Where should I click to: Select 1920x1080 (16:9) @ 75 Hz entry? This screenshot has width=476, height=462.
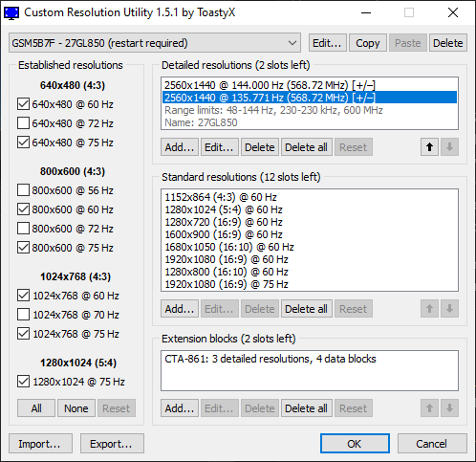point(227,284)
